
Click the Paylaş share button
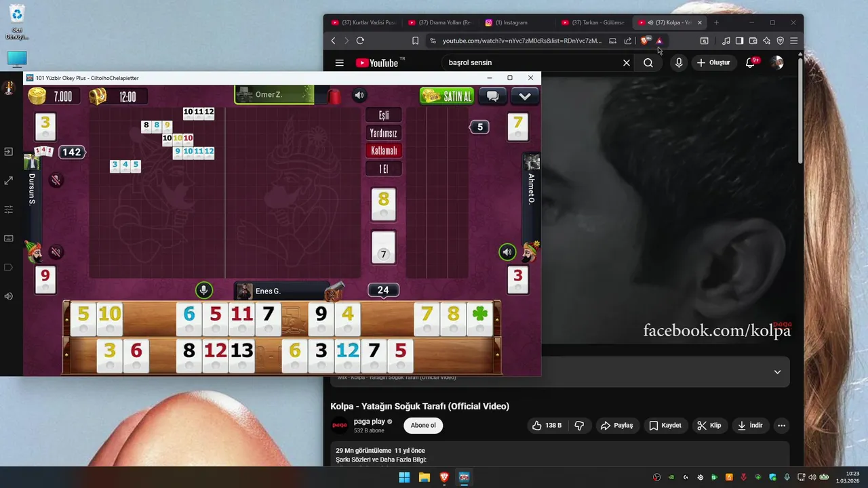[x=616, y=425]
